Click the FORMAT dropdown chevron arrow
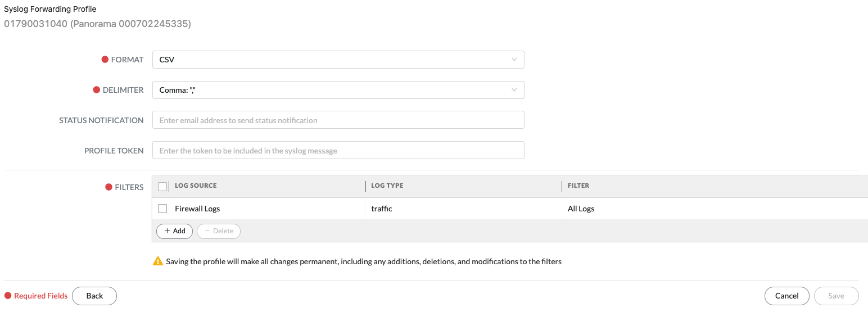 pyautogui.click(x=514, y=60)
